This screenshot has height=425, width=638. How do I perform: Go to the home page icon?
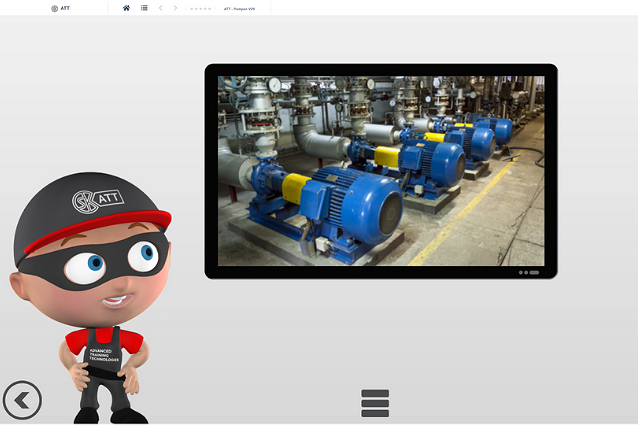[x=126, y=8]
